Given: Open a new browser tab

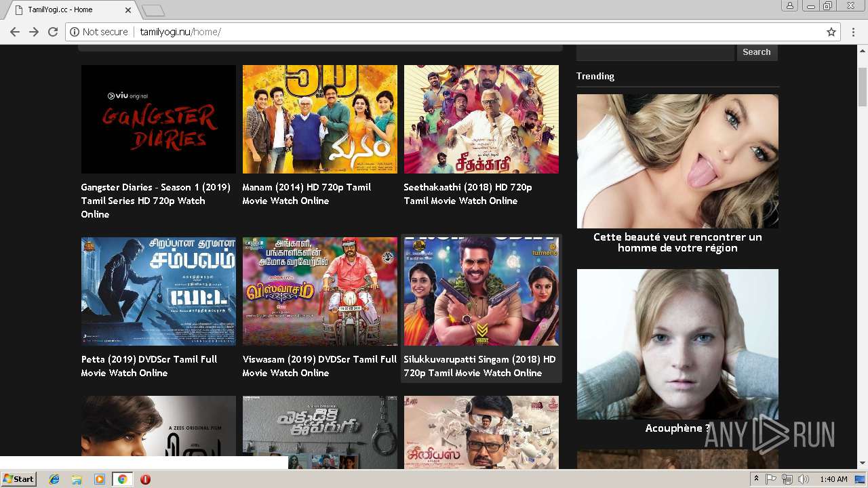Looking at the screenshot, I should coord(153,10).
